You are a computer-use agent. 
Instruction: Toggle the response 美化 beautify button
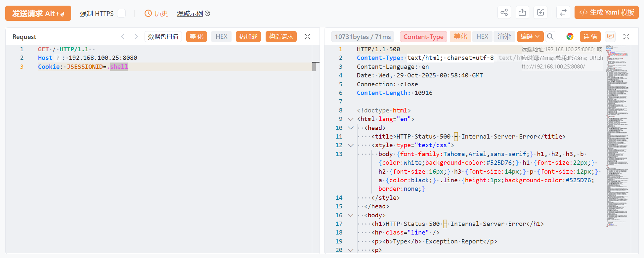tap(460, 37)
